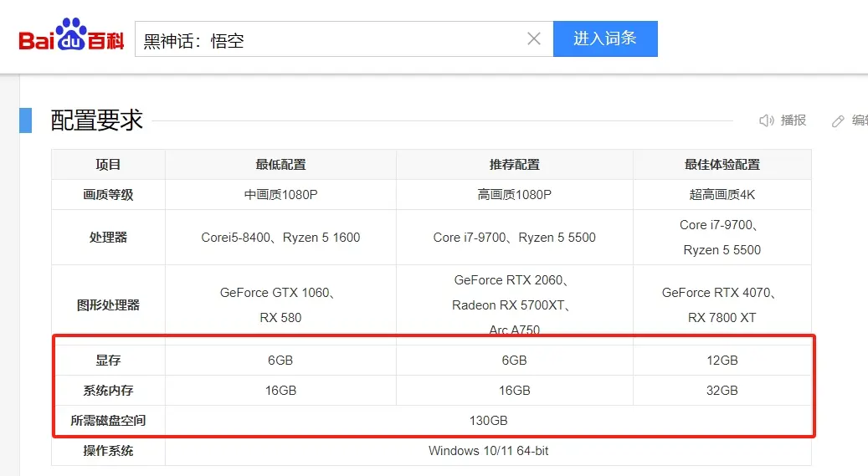868x476 pixels.
Task: Select the 推荐配置 column header
Action: click(x=514, y=165)
